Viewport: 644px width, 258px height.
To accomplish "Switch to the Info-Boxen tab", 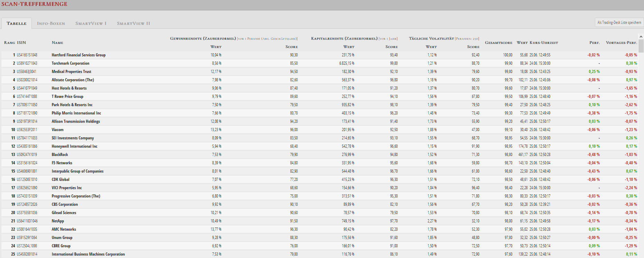I will (x=51, y=24).
